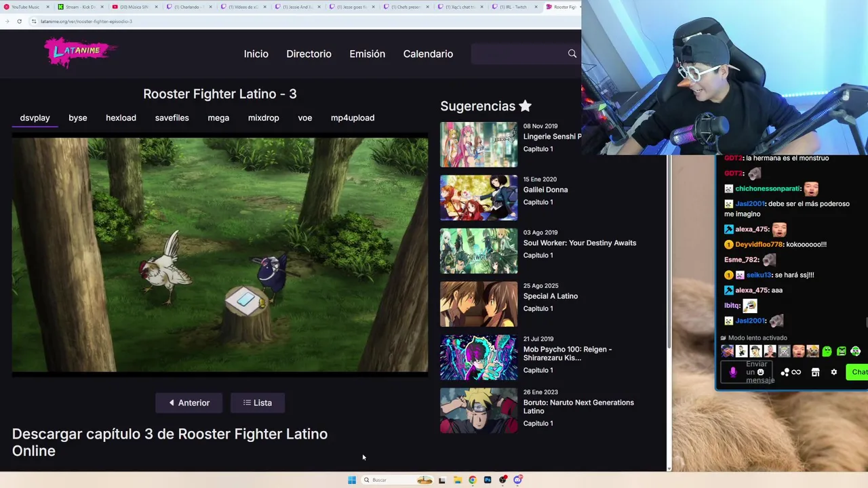Click the Lista button
Viewport: 868px width, 488px height.
tap(258, 403)
